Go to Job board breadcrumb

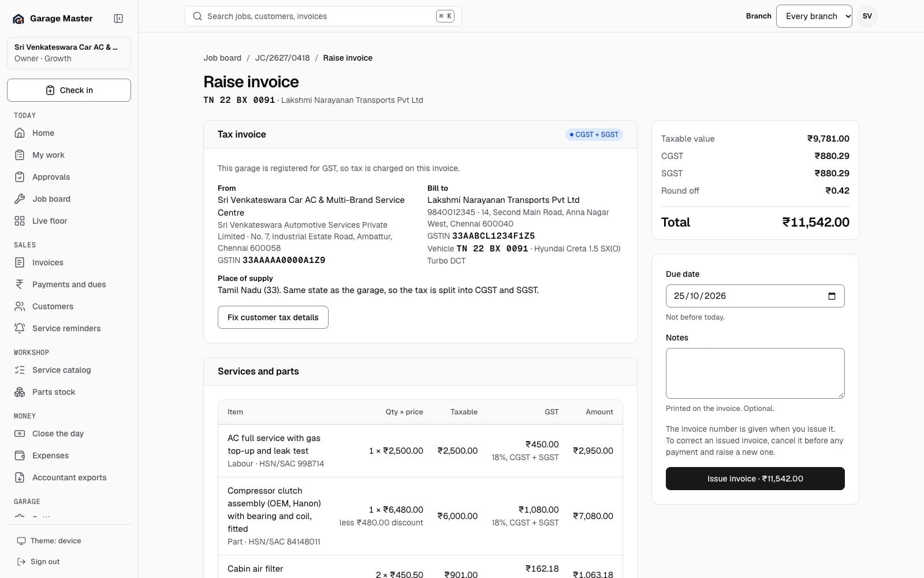click(222, 58)
